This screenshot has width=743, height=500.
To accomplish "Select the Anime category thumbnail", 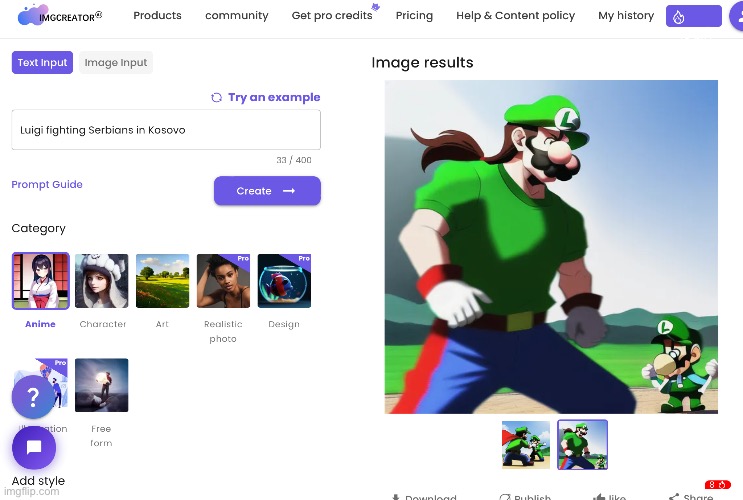I will pyautogui.click(x=41, y=281).
